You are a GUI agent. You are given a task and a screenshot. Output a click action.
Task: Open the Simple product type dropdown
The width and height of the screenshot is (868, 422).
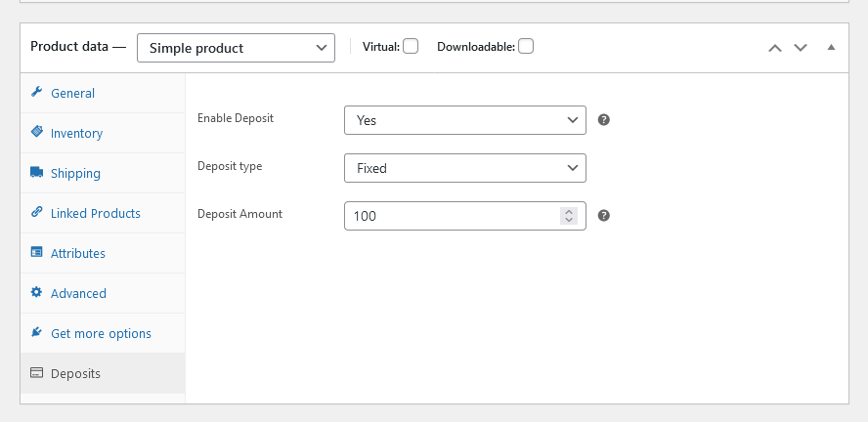click(236, 48)
